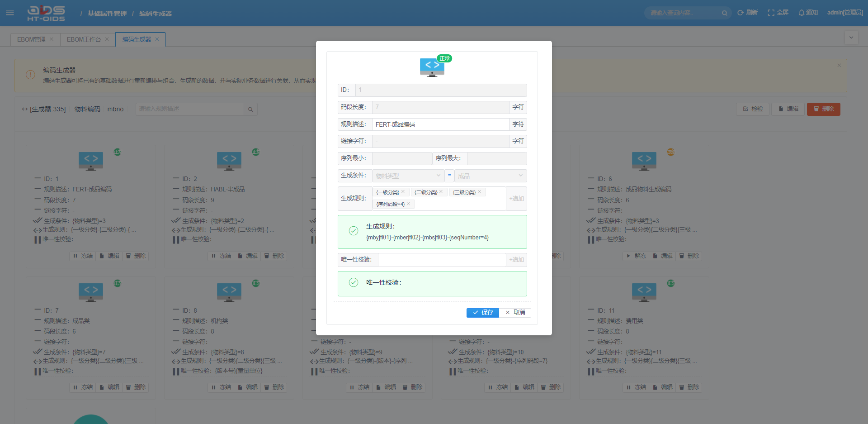Close the EBOM管理 tab
The width and height of the screenshot is (868, 424).
[x=52, y=39]
